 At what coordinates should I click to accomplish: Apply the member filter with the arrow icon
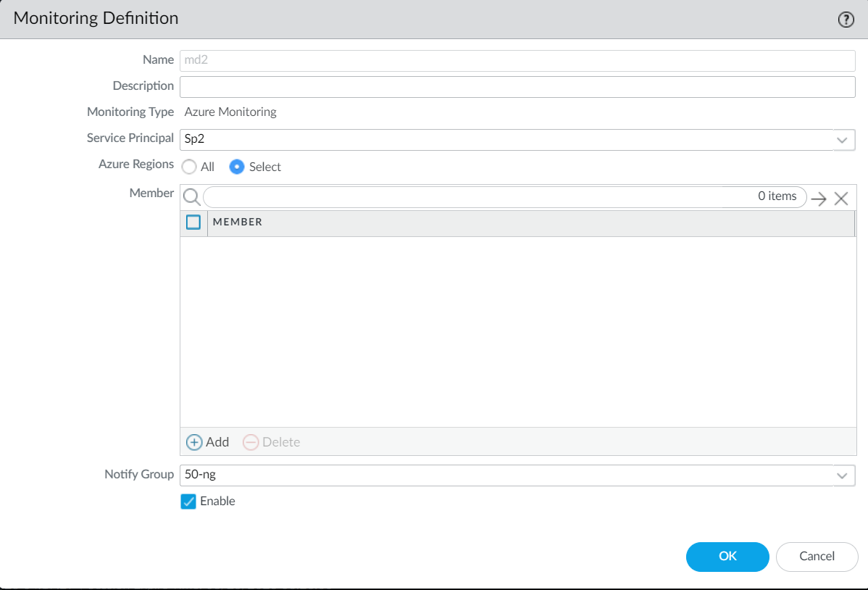point(819,199)
